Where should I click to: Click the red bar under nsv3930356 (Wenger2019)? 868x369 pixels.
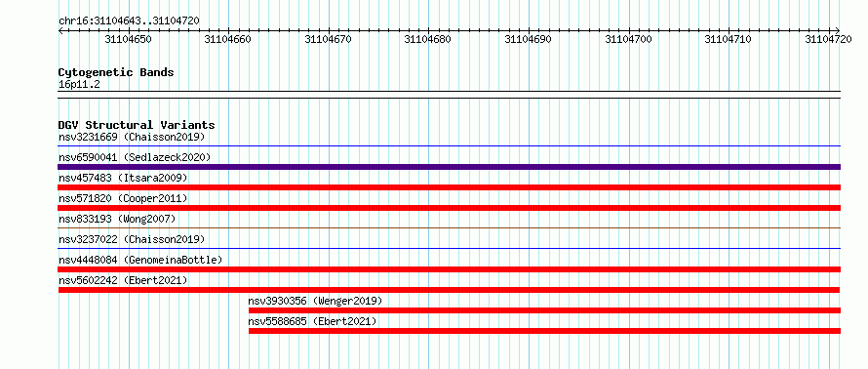click(545, 310)
